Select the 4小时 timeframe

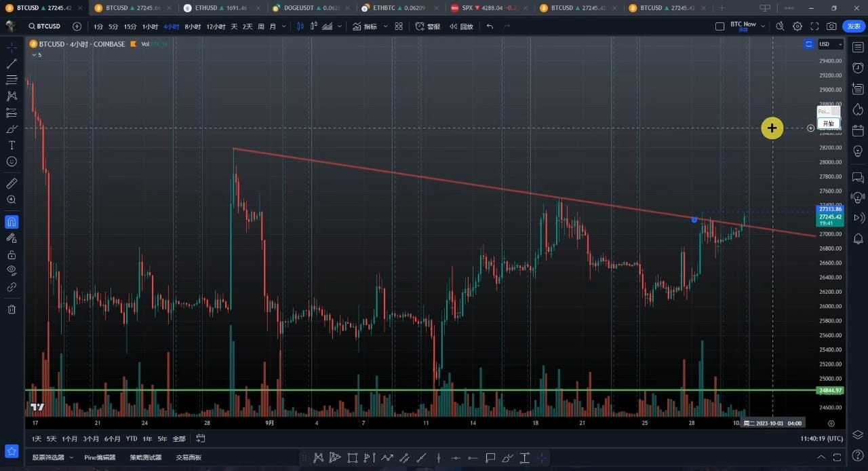[x=171, y=26]
